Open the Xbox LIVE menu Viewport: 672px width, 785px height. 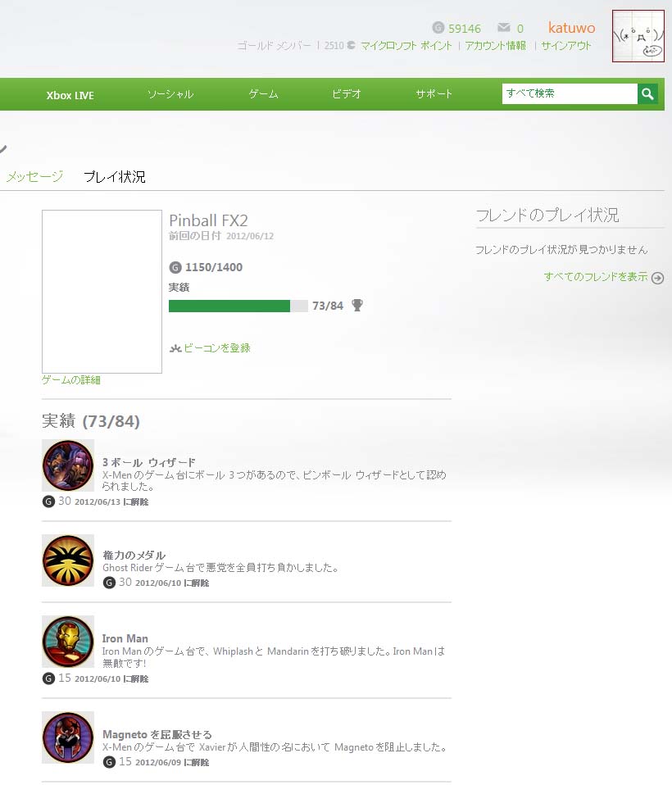tap(70, 95)
